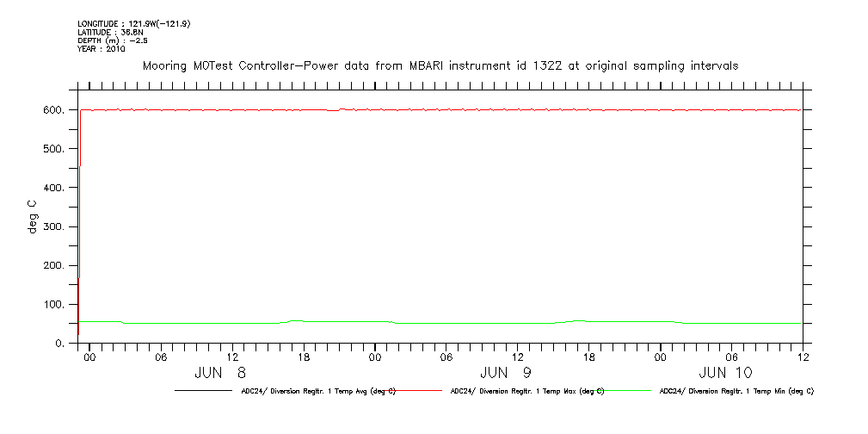Click the 'deg C' y-axis label
This screenshot has width=868, height=434.
click(x=33, y=217)
